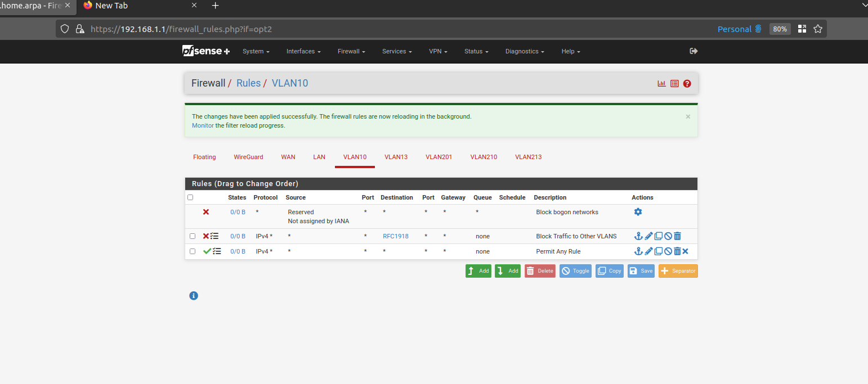Expand the VPN menu
The width and height of the screenshot is (868, 384).
pos(438,51)
